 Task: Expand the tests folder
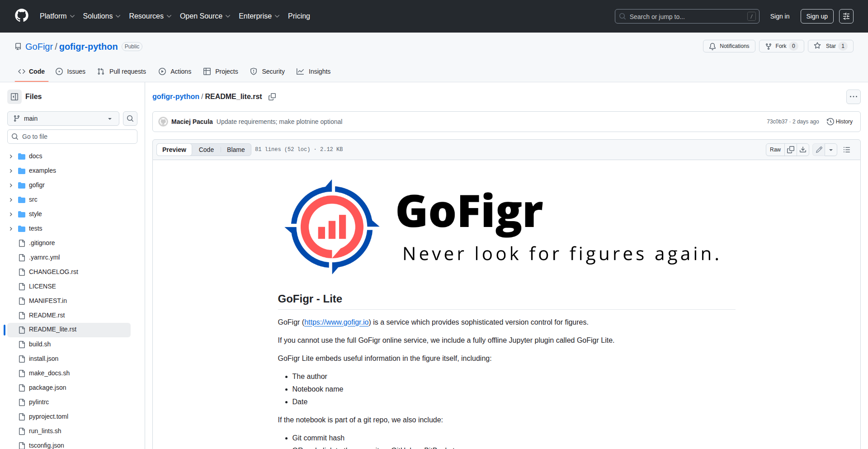[x=11, y=228]
